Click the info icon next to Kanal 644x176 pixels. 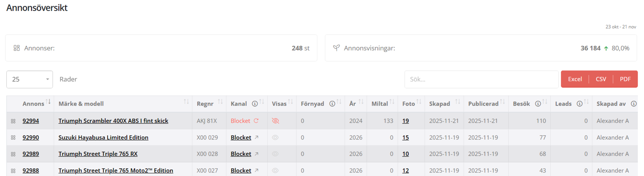point(255,104)
